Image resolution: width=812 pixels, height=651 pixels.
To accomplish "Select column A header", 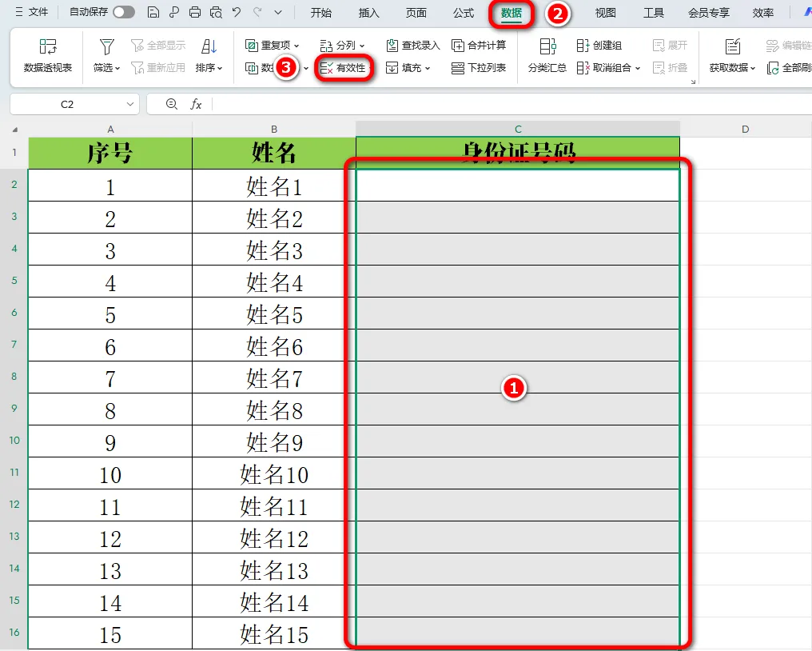I will [x=110, y=129].
